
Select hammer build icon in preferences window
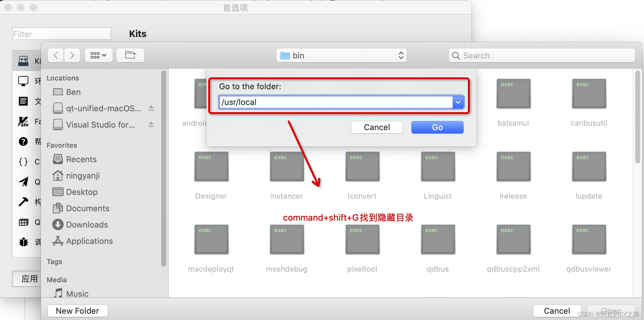click(23, 202)
